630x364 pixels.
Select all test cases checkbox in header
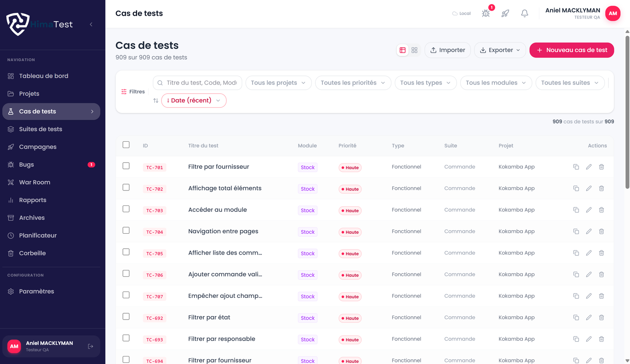point(126,145)
